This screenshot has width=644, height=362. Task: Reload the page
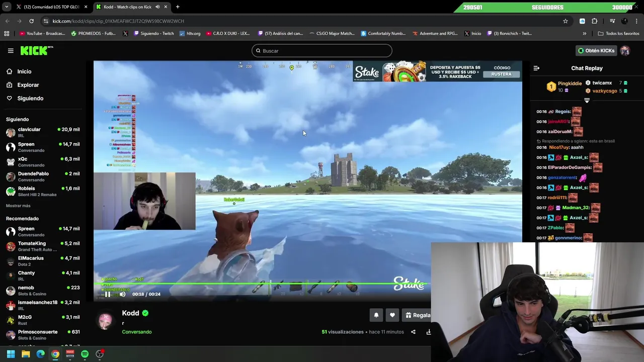click(31, 21)
